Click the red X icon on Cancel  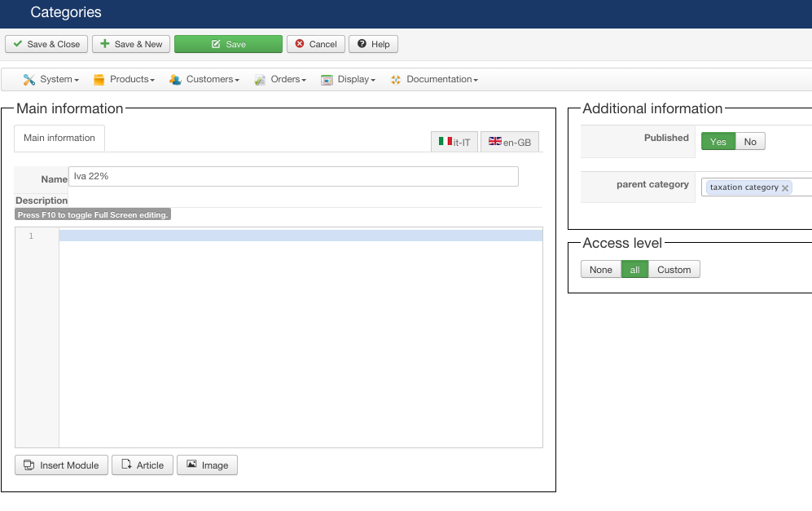pos(300,44)
